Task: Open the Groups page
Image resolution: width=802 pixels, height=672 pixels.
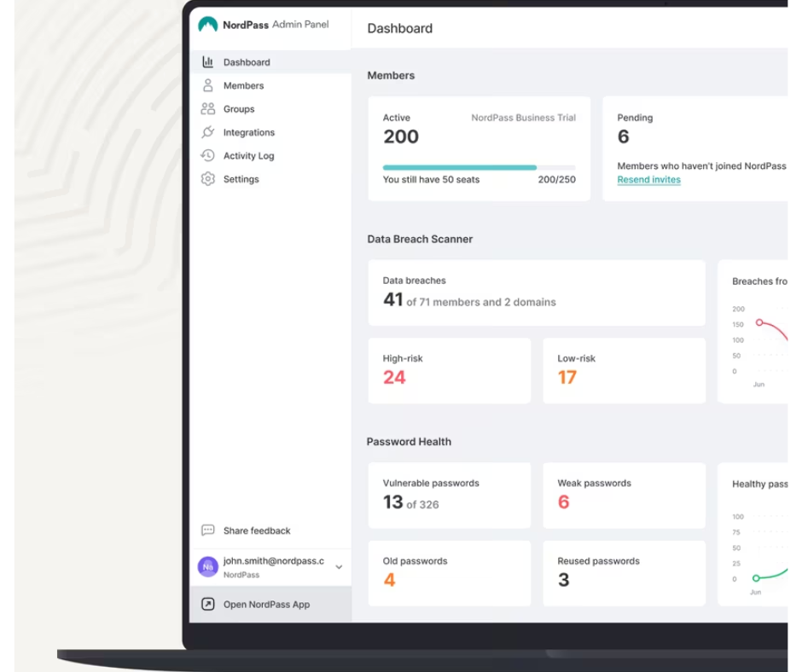Action: [270, 109]
